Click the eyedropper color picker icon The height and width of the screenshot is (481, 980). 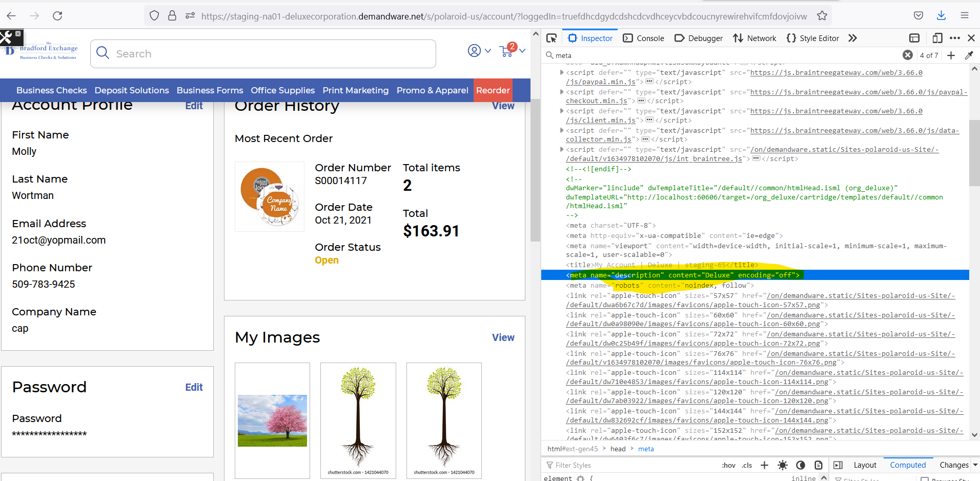[x=969, y=55]
